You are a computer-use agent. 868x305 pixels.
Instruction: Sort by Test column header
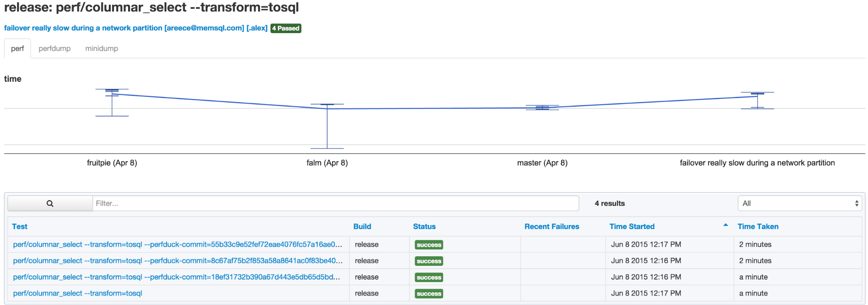tap(20, 226)
